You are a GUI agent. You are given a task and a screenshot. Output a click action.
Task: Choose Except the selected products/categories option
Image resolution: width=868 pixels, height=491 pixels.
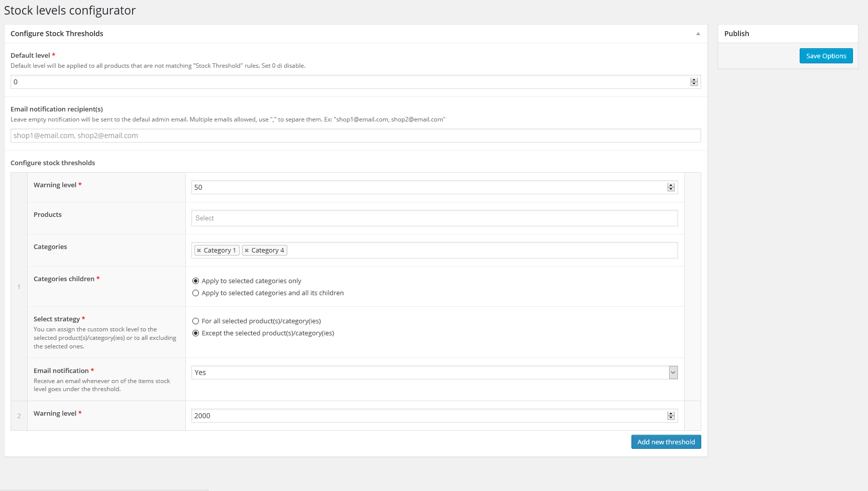tap(196, 333)
